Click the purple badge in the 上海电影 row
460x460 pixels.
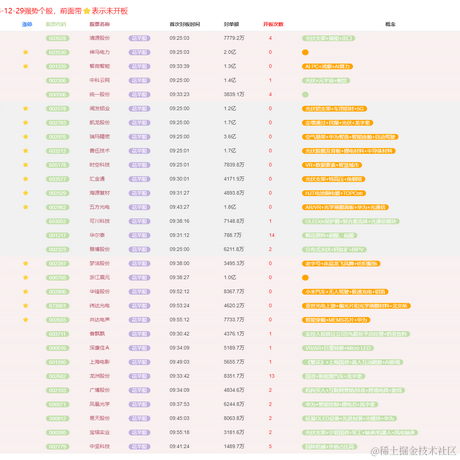(x=139, y=362)
